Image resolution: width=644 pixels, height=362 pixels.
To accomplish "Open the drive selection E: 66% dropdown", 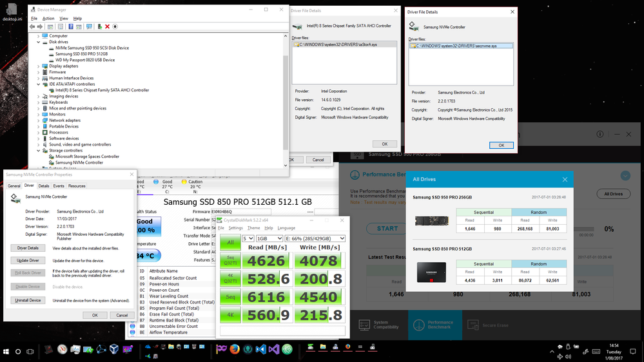I will [315, 238].
